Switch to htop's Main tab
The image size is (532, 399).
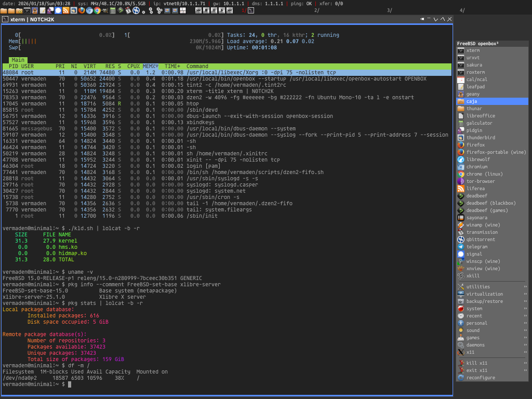click(18, 60)
